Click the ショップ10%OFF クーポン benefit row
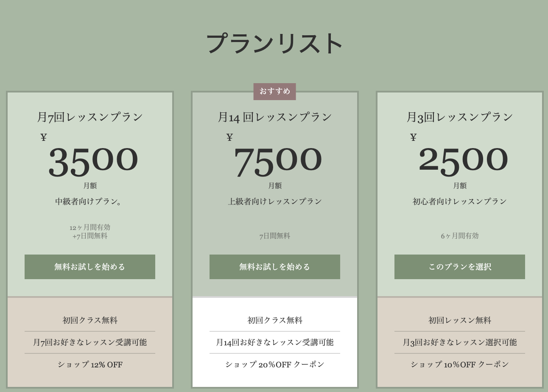548x392 pixels. click(x=459, y=364)
